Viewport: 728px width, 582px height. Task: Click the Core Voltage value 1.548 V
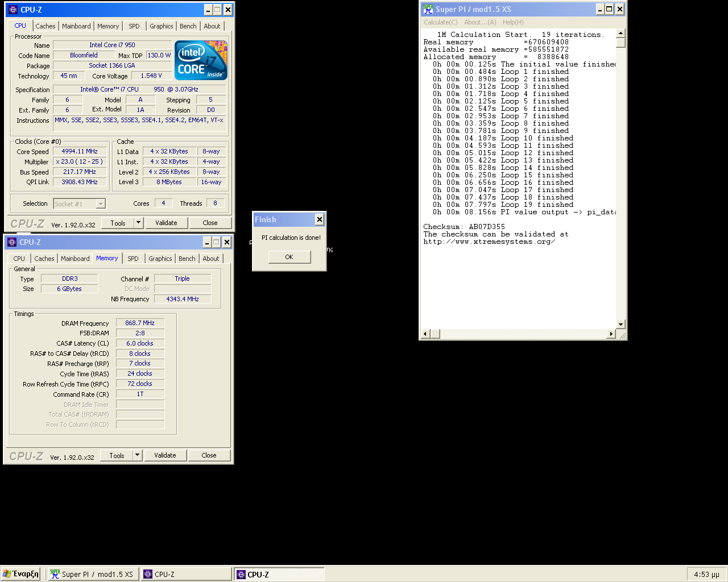[151, 76]
